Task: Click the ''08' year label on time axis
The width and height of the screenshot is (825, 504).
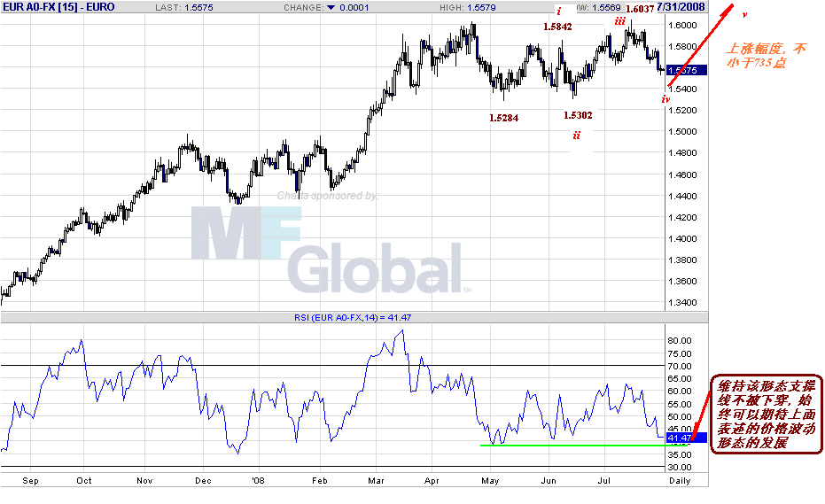Action: 258,481
